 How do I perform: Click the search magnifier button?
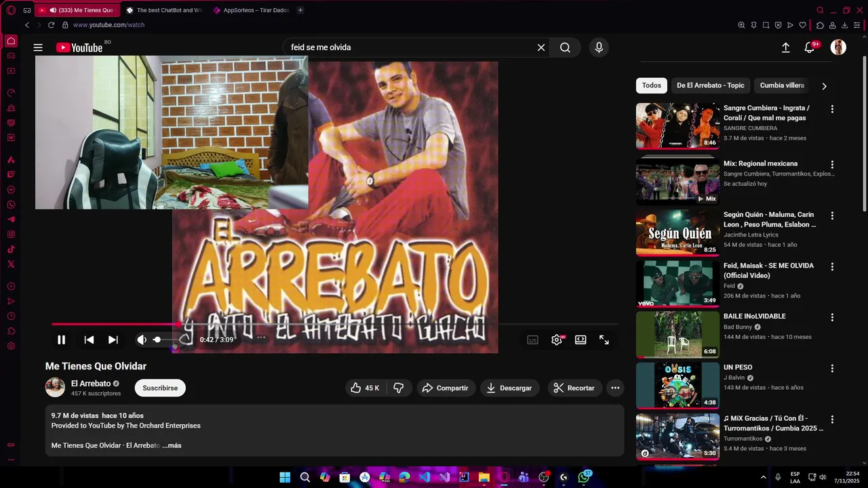pos(565,47)
